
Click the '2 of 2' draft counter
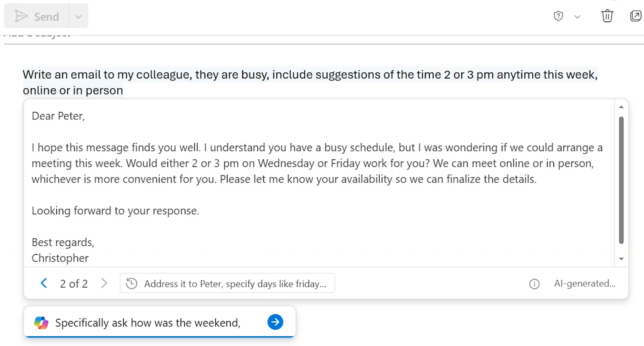[x=74, y=284]
